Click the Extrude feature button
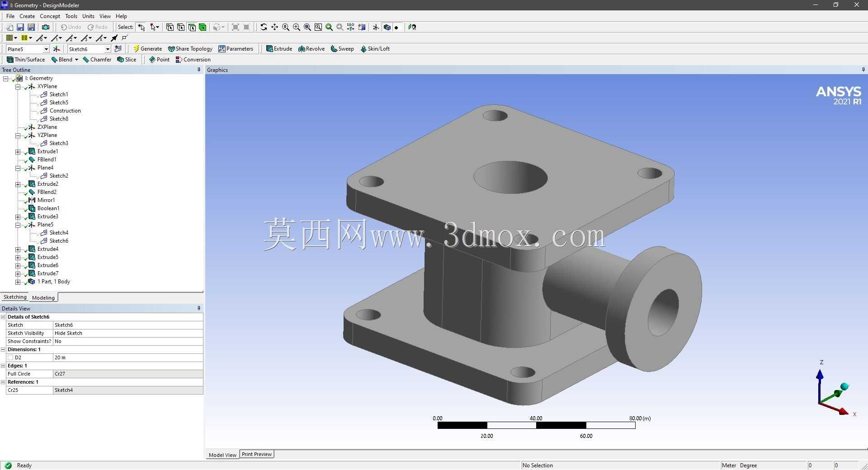 click(x=279, y=49)
